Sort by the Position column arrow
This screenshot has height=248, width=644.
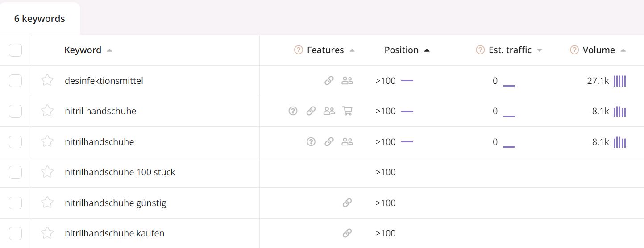[427, 50]
